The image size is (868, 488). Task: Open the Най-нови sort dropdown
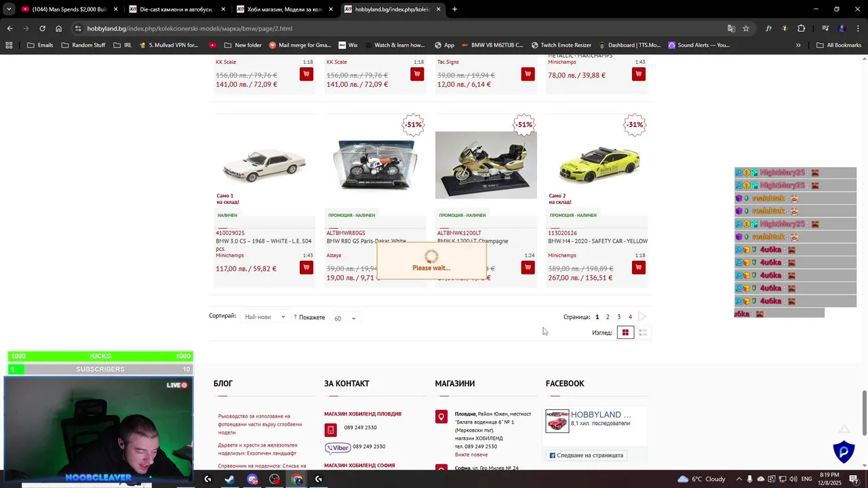264,317
